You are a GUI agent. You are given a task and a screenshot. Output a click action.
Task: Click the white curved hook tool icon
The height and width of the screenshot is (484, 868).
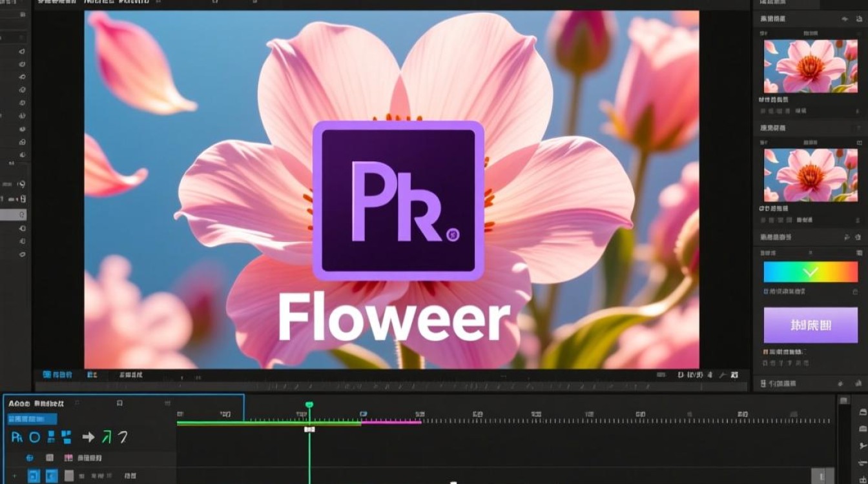123,437
